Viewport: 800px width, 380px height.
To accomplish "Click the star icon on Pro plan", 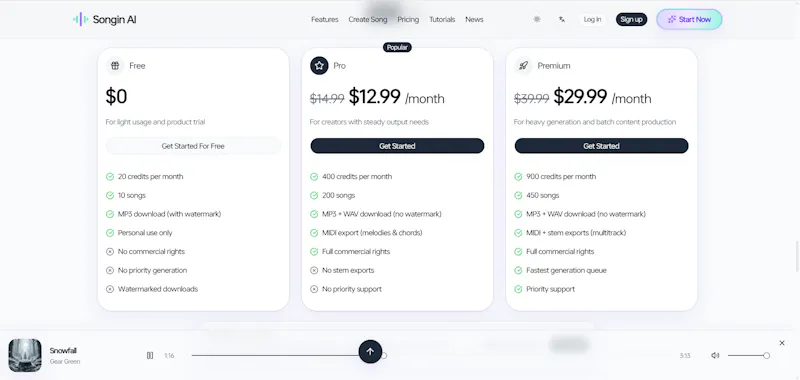I will click(x=319, y=65).
